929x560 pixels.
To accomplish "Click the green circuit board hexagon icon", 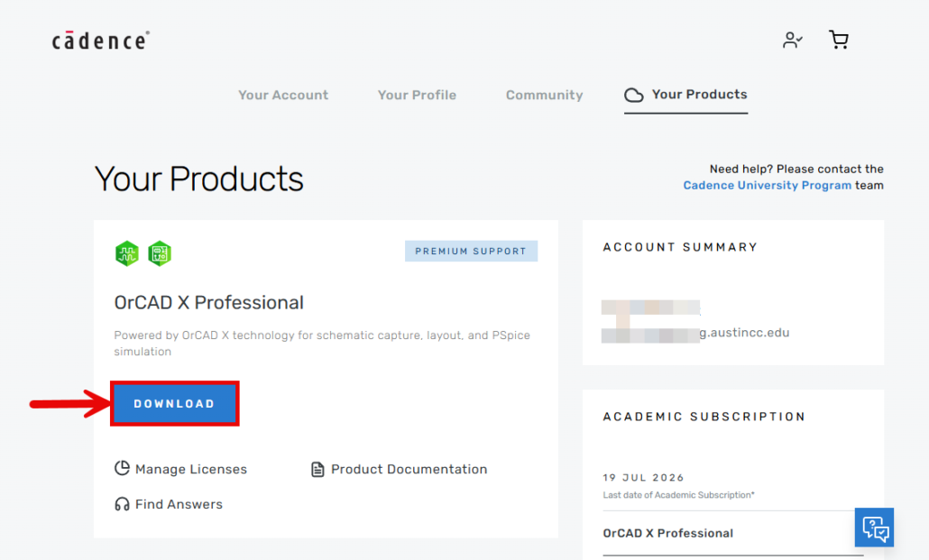I will (x=160, y=253).
